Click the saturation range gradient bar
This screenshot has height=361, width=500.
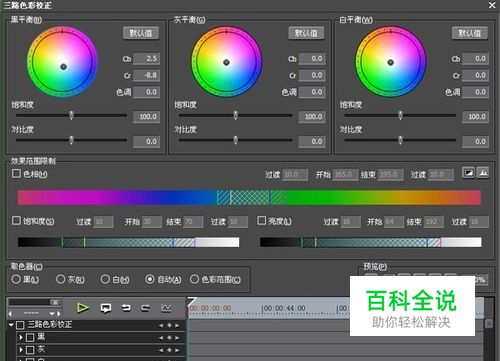point(128,242)
